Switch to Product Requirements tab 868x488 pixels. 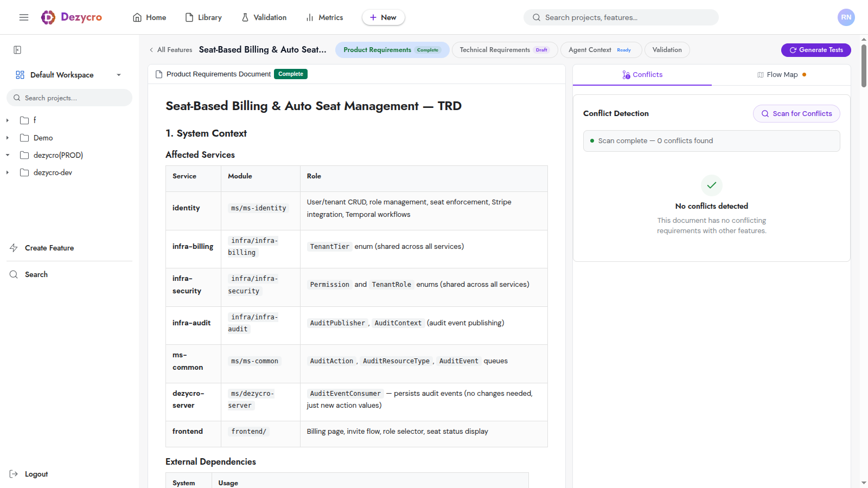coord(392,50)
